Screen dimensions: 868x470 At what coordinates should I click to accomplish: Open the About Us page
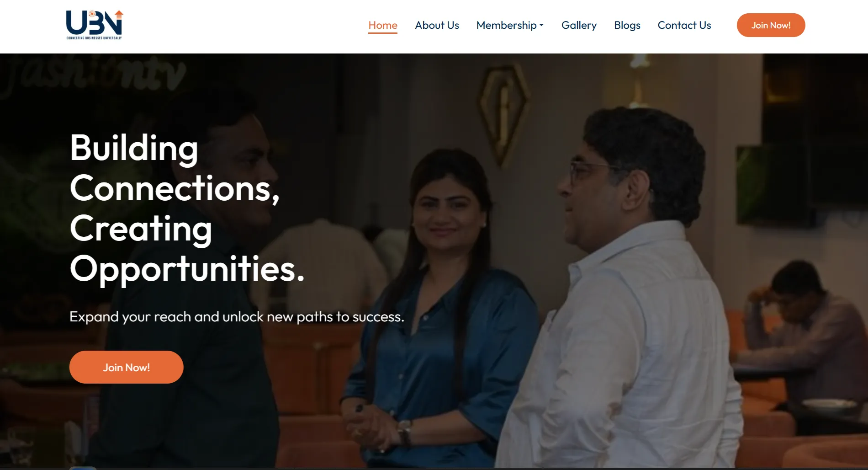pyautogui.click(x=437, y=25)
